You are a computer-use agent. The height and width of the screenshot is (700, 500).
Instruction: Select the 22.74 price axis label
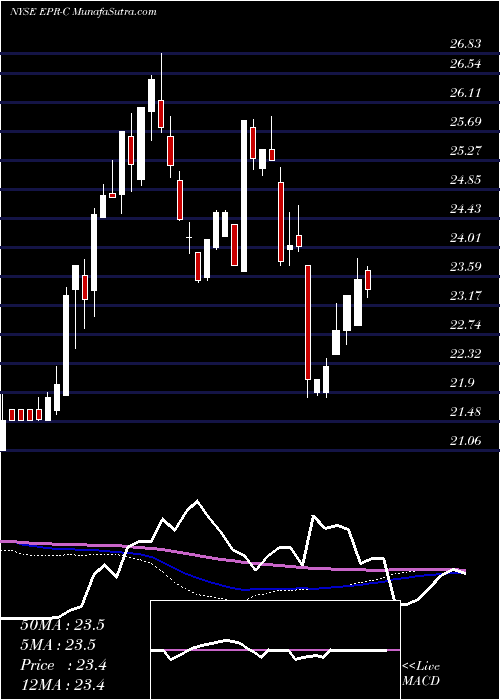click(466, 325)
